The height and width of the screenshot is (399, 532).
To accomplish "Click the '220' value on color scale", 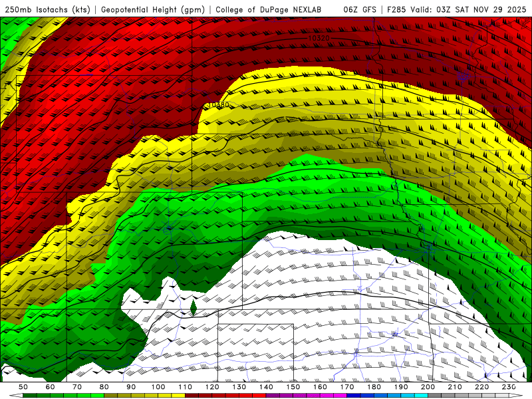I will point(481,387).
